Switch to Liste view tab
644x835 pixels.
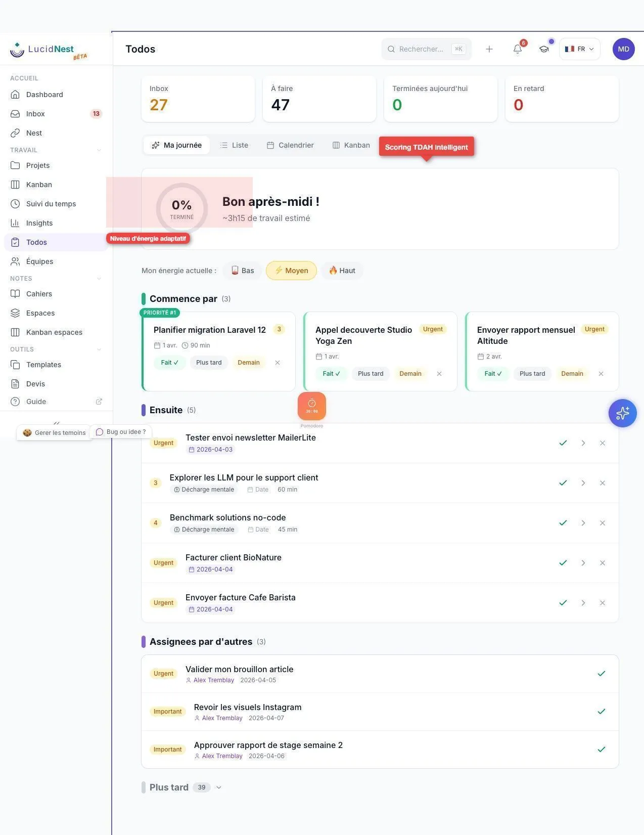click(x=234, y=145)
